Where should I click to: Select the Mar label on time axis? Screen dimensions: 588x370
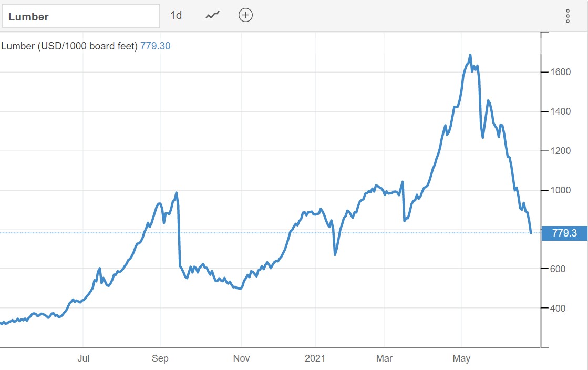384,358
